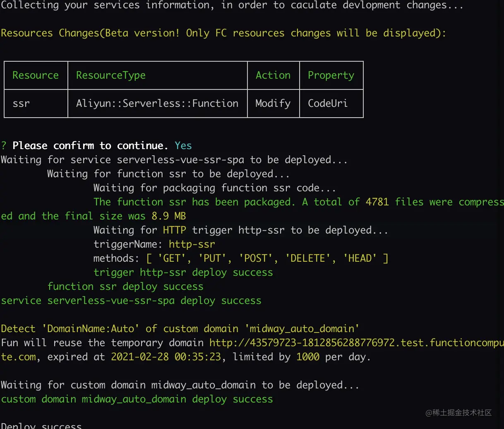Click the Action column header
This screenshot has width=504, height=429.
point(273,75)
